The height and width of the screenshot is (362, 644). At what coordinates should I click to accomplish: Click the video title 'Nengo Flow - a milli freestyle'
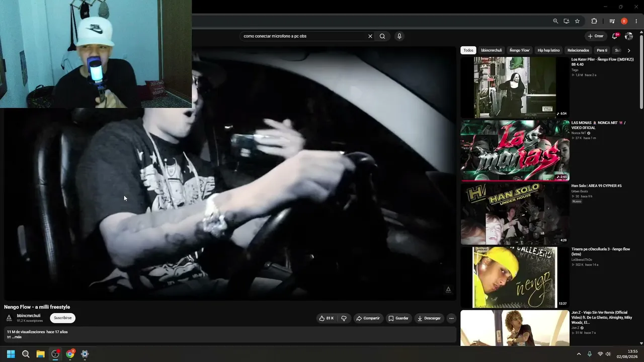coord(37,307)
